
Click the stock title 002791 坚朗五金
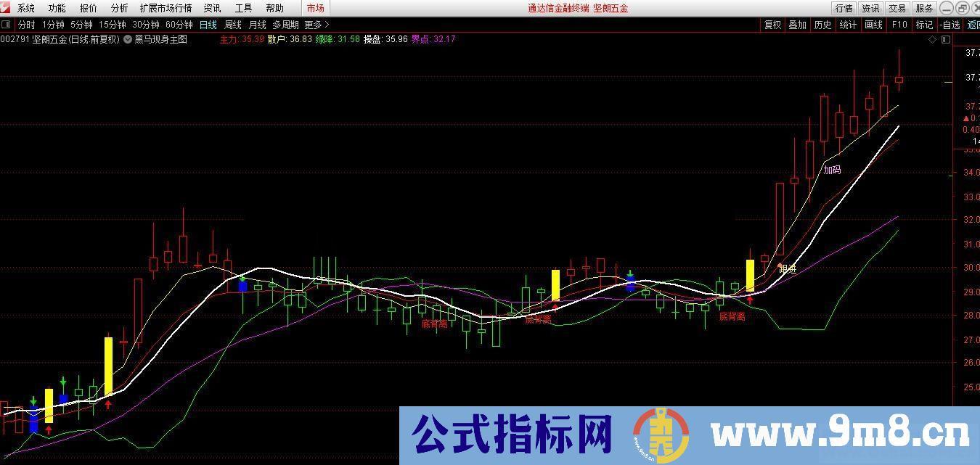click(60, 39)
